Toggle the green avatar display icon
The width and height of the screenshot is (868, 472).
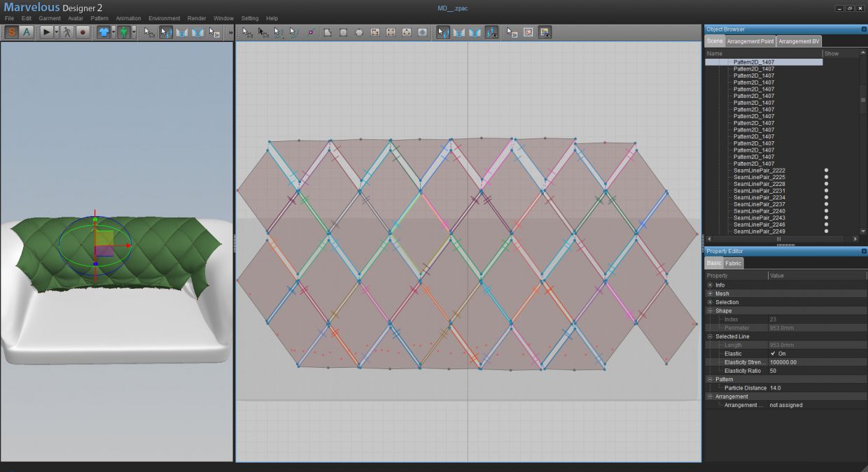124,32
